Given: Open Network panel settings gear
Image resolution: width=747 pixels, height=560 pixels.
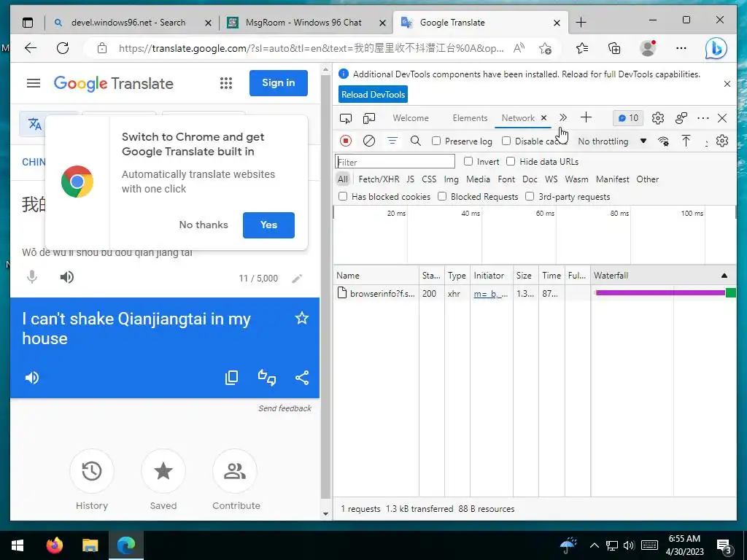Looking at the screenshot, I should (722, 141).
